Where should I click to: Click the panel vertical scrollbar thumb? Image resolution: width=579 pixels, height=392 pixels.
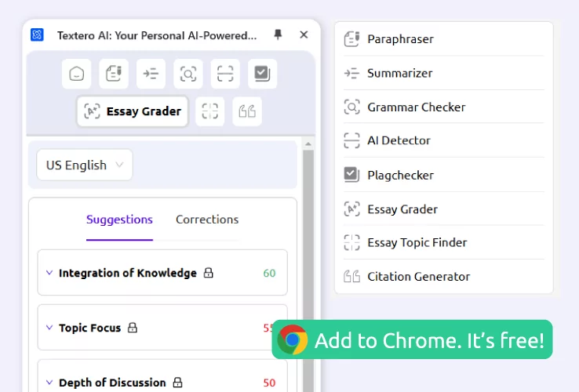click(308, 270)
